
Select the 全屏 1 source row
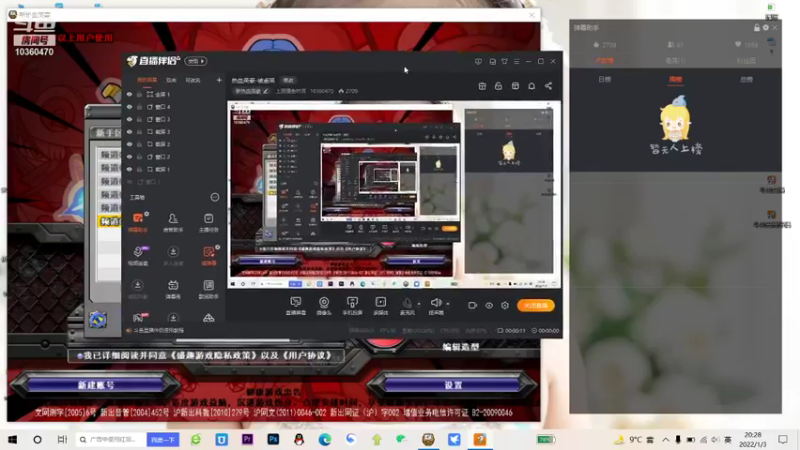[173, 94]
